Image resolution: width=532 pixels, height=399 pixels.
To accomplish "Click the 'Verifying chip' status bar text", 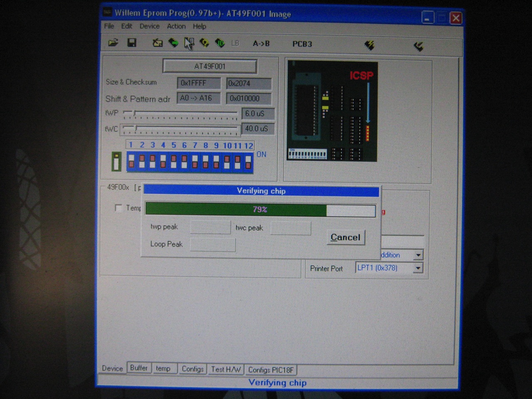I will pyautogui.click(x=278, y=383).
